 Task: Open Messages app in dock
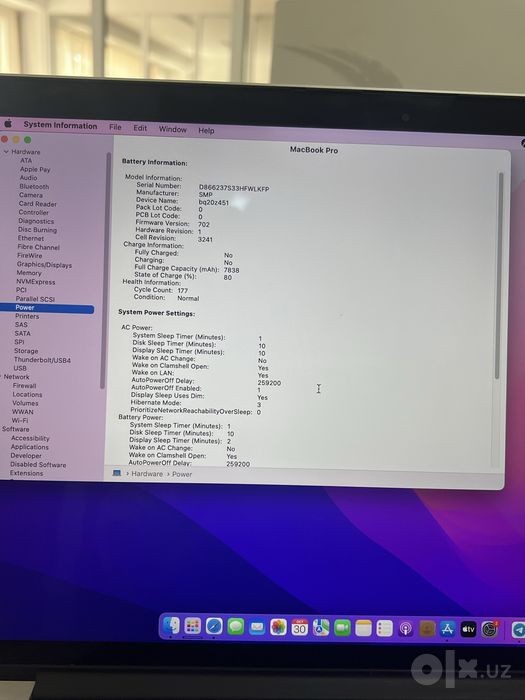[235, 627]
